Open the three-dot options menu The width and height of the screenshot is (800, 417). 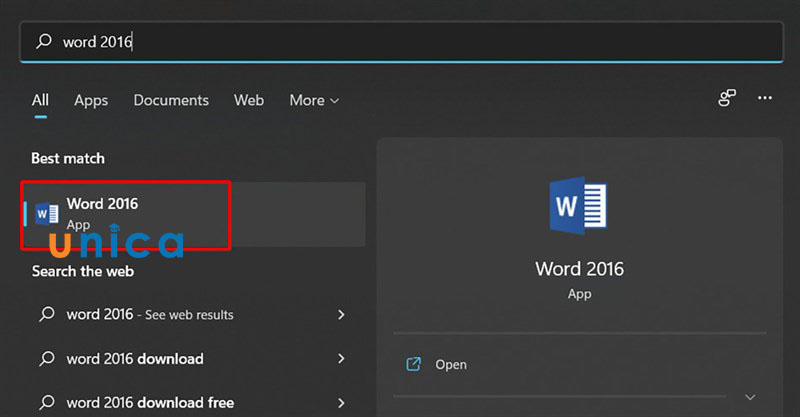coord(765,97)
